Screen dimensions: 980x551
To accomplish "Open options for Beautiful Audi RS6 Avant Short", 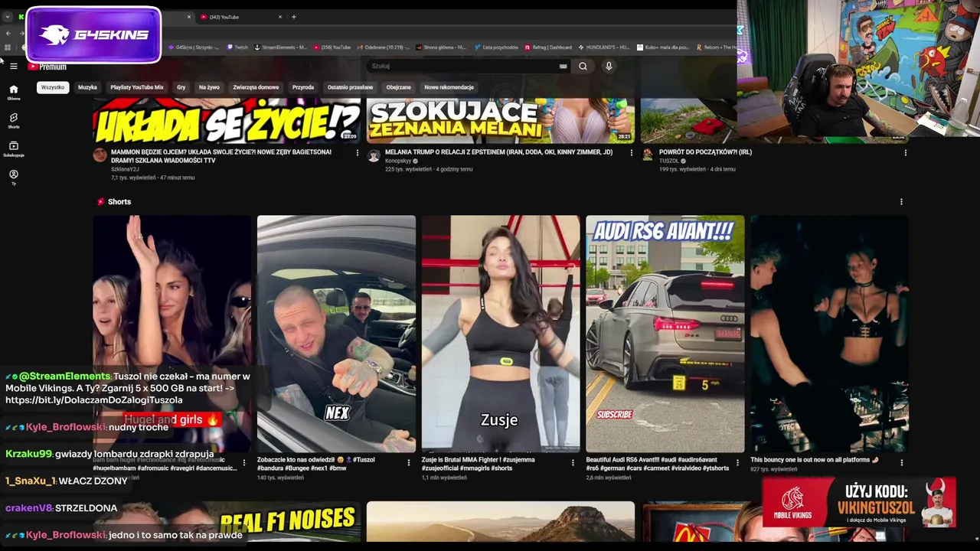I will coord(737,463).
